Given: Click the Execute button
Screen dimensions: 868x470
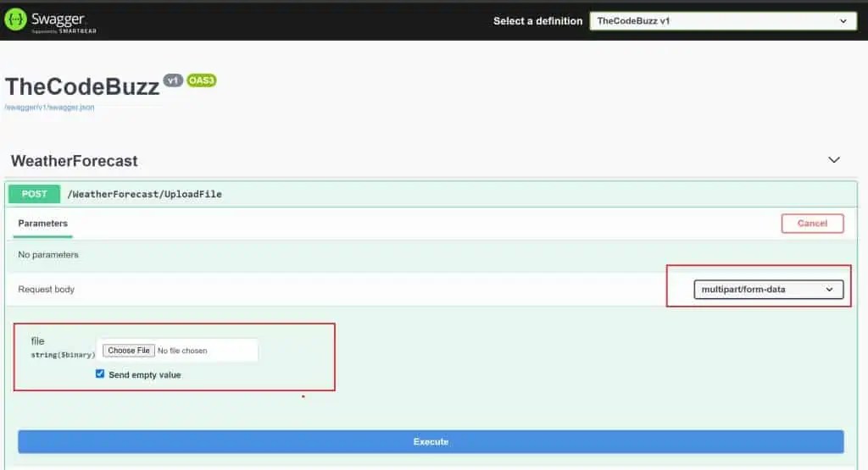Looking at the screenshot, I should coord(431,442).
